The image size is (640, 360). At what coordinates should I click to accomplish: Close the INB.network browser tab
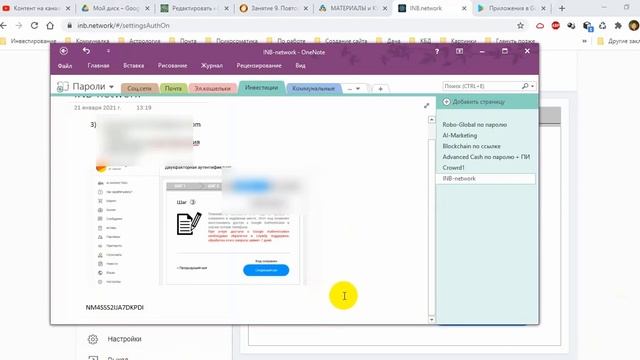click(464, 8)
